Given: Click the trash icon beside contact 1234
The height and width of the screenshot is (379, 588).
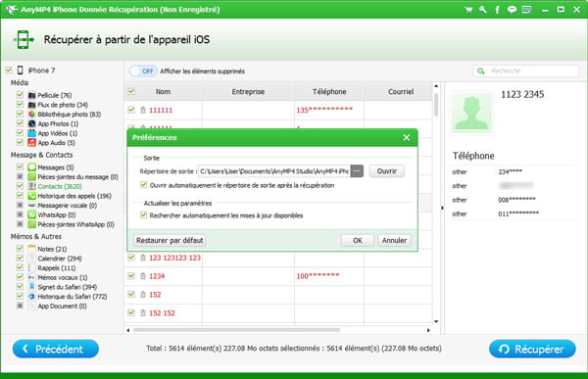Looking at the screenshot, I should [x=143, y=276].
